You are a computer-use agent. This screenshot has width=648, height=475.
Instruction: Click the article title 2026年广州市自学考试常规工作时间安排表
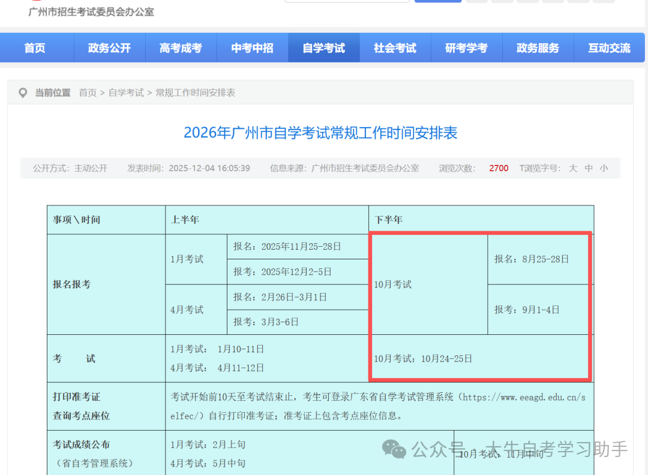pos(320,132)
